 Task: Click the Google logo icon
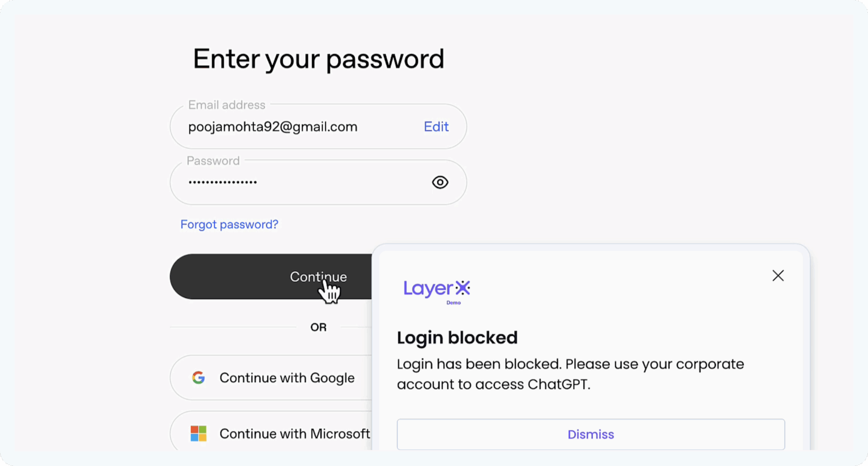[198, 377]
